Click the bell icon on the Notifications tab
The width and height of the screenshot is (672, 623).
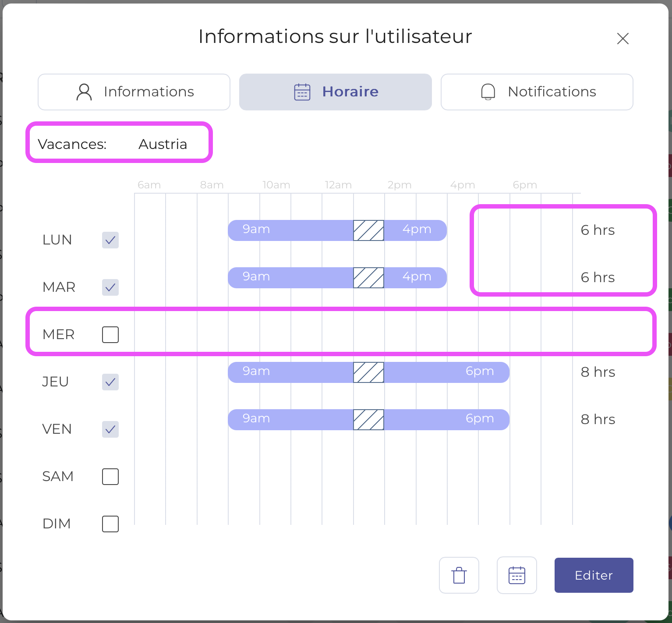(x=487, y=92)
